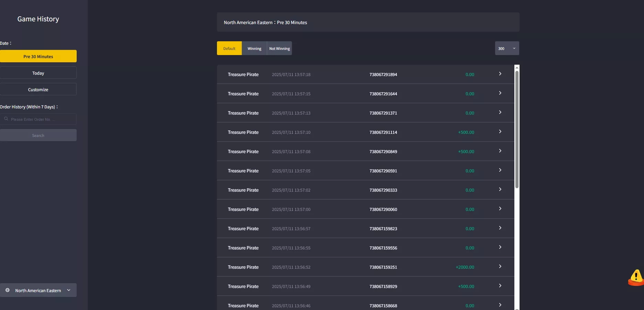The image size is (644, 310).
Task: Open row arrow for order 738067158929
Action: (x=500, y=286)
